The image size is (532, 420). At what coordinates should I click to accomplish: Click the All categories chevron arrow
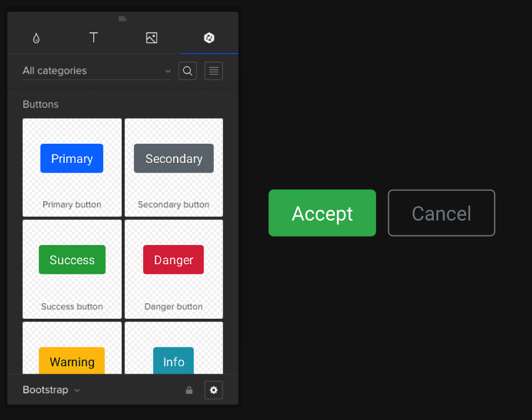pyautogui.click(x=168, y=71)
